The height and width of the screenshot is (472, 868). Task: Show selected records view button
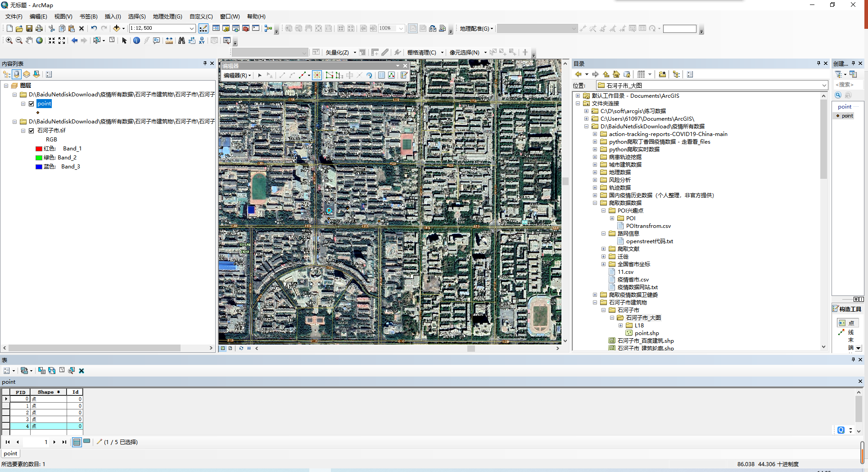click(87, 442)
